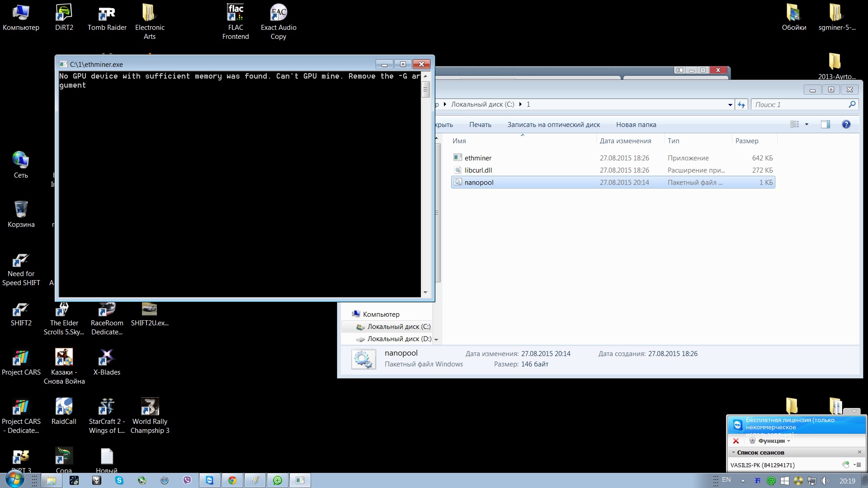Open Google Chrome from taskbar

(232, 480)
